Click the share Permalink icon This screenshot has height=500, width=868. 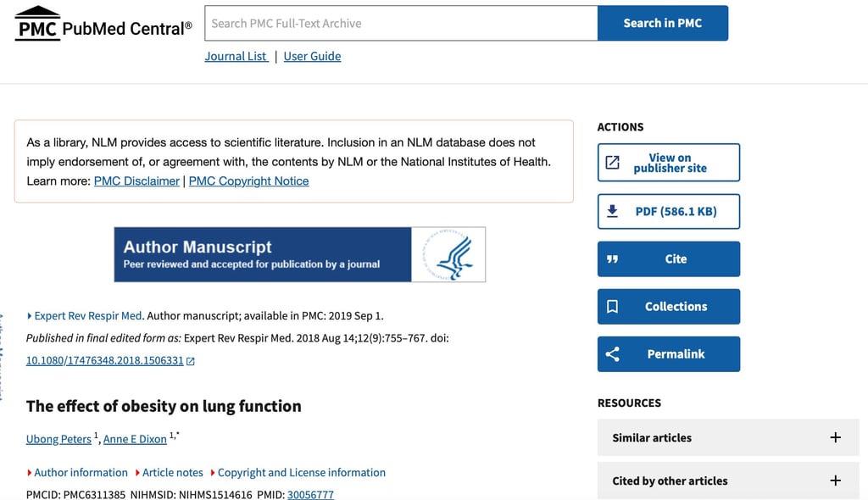[x=612, y=354]
